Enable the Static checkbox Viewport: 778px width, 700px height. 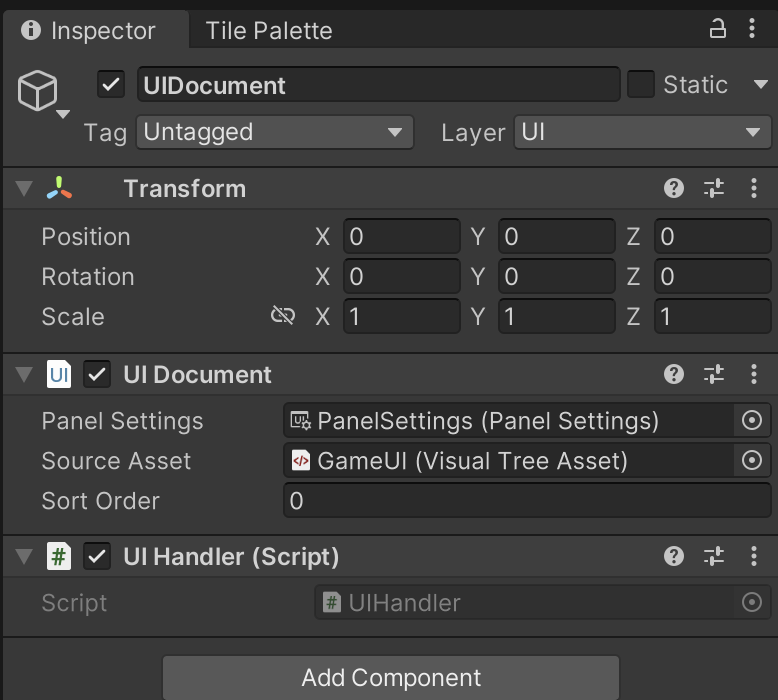pyautogui.click(x=641, y=85)
